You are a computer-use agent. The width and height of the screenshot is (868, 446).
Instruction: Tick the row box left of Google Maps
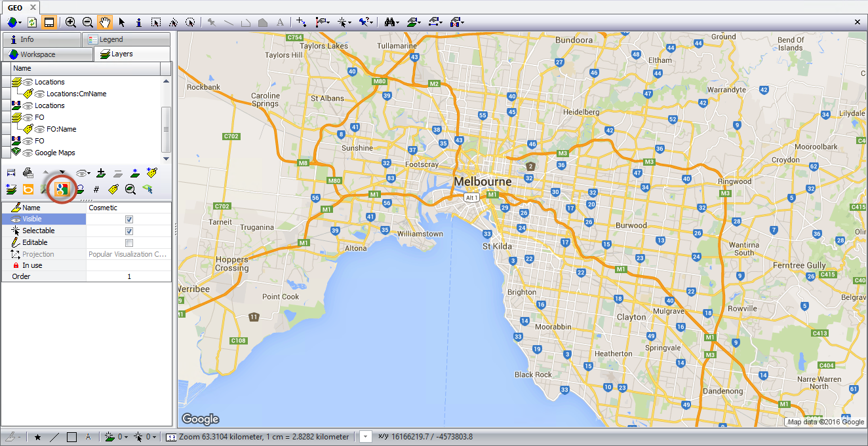click(7, 153)
